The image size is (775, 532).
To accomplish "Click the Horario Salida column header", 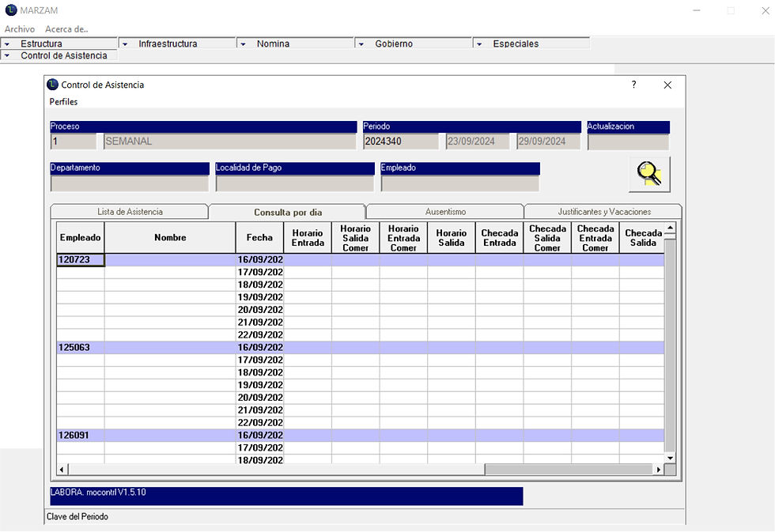I will pyautogui.click(x=452, y=238).
